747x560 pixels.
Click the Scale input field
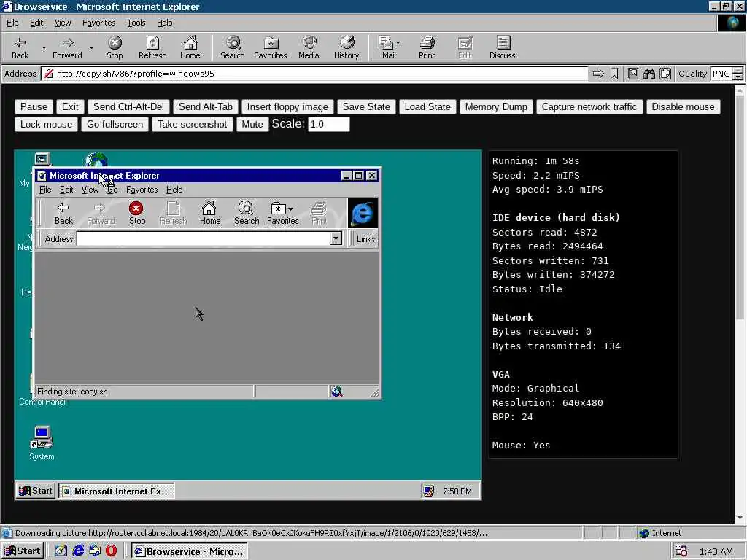pos(329,124)
